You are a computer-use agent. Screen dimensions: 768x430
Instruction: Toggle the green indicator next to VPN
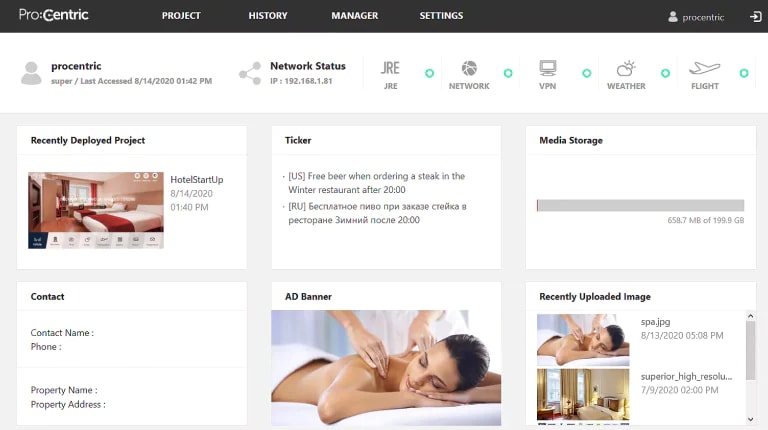587,73
